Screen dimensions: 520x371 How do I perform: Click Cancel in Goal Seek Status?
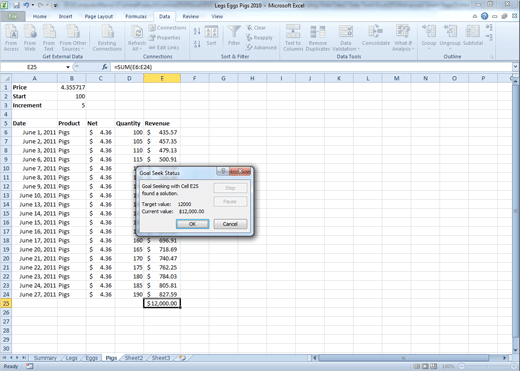click(x=230, y=224)
